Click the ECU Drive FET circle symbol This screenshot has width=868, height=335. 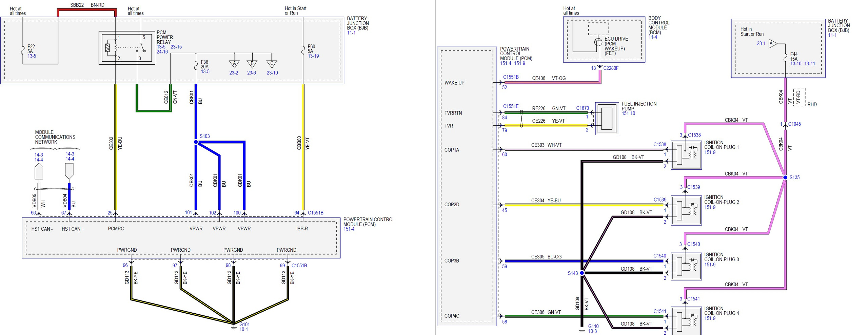click(x=598, y=42)
